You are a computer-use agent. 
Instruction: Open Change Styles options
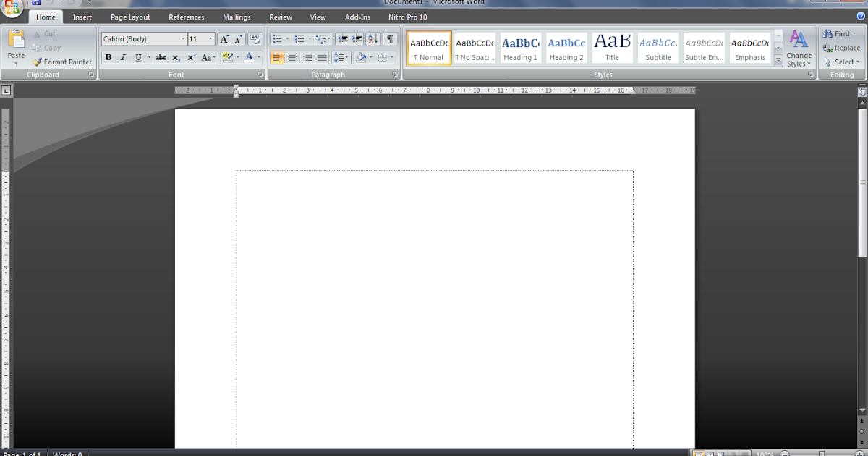799,48
